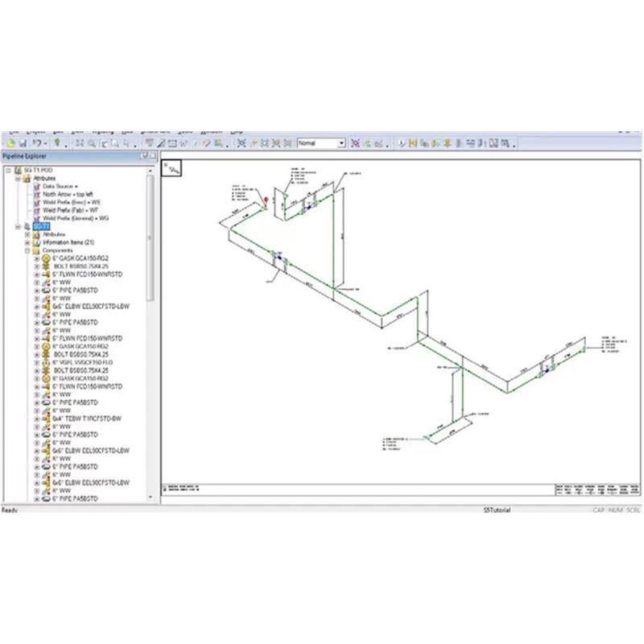
Task: Select "Weld Prefix (Erec) = WE" row
Action: coord(72,202)
